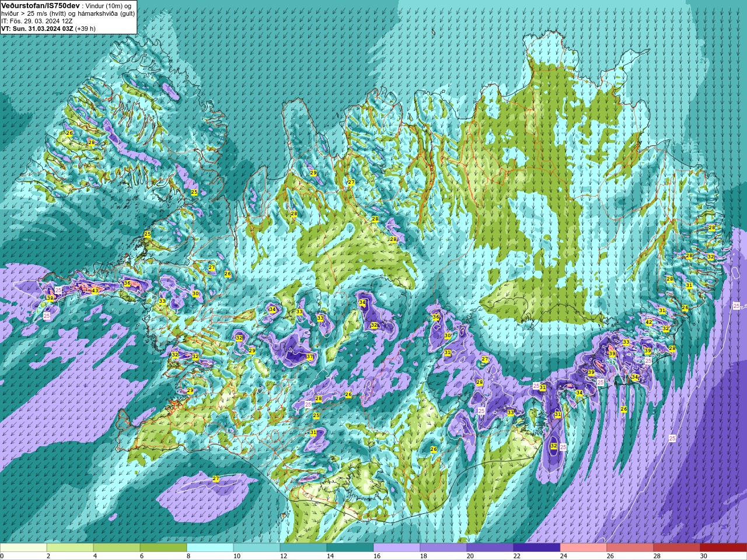Pick the 12–14 m/s teal legend swatch
Viewport: 747px width, 560px height.
(303, 548)
